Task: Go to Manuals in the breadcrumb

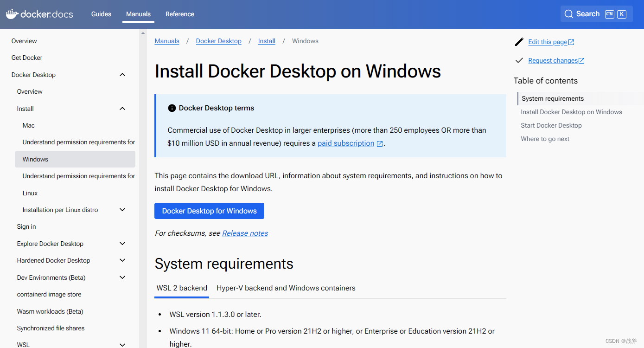Action: [167, 41]
